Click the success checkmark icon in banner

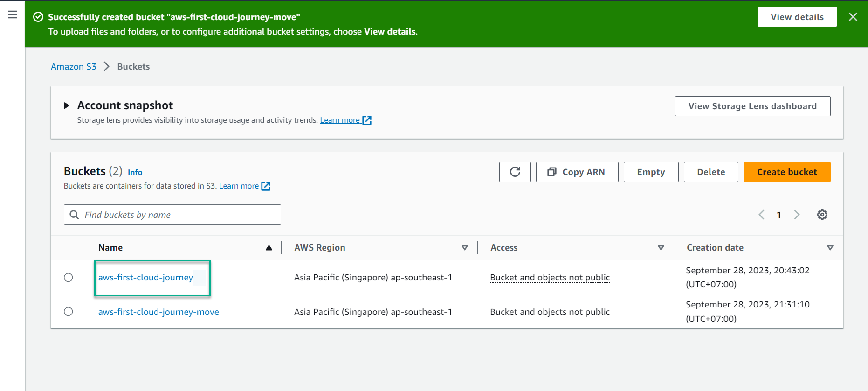coord(38,17)
